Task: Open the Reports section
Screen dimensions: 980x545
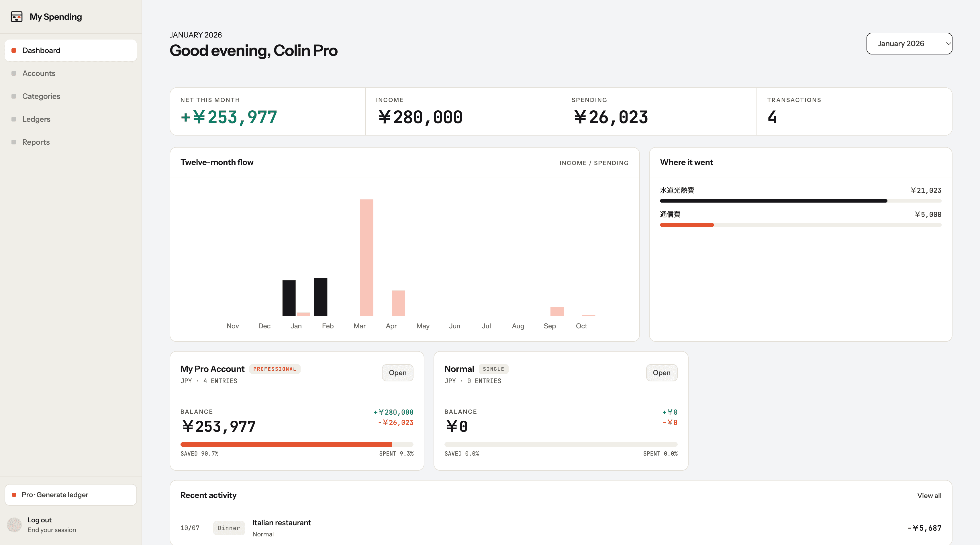Action: coord(71,142)
